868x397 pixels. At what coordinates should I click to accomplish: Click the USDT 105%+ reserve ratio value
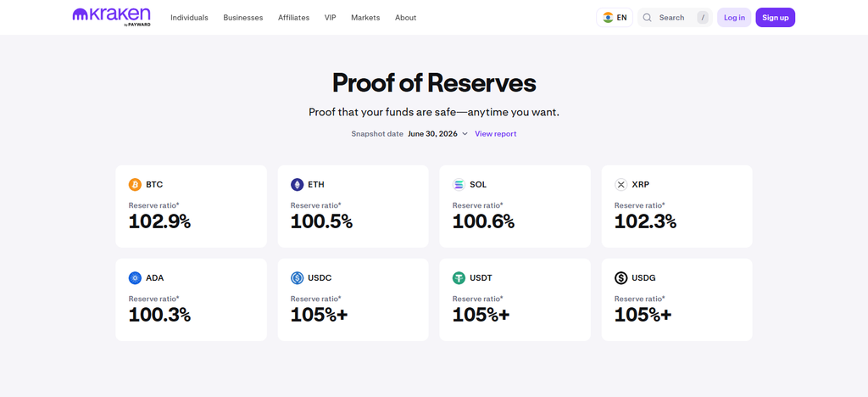[x=481, y=316]
